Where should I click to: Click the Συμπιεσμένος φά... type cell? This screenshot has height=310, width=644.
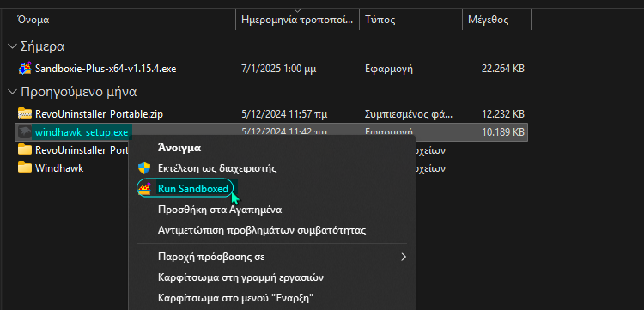pyautogui.click(x=409, y=114)
